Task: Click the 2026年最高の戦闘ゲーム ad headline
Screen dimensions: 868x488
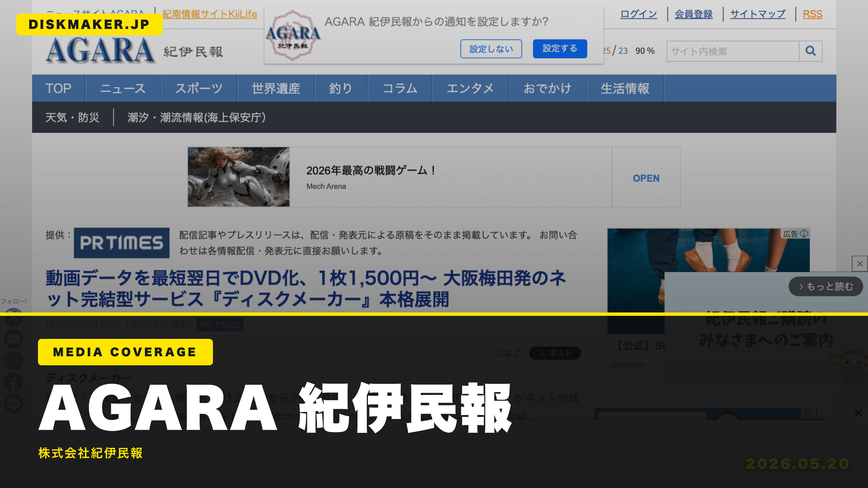Action: (371, 170)
